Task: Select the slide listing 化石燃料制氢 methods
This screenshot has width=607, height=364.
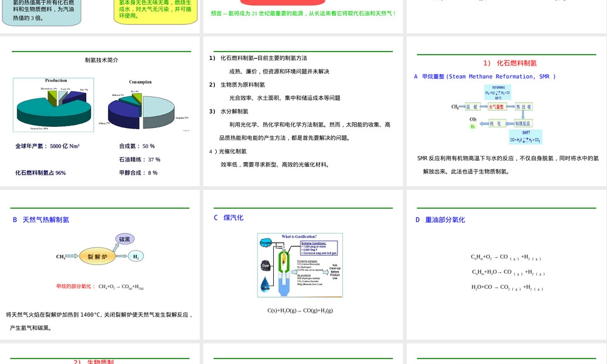Action: pyautogui.click(x=303, y=111)
